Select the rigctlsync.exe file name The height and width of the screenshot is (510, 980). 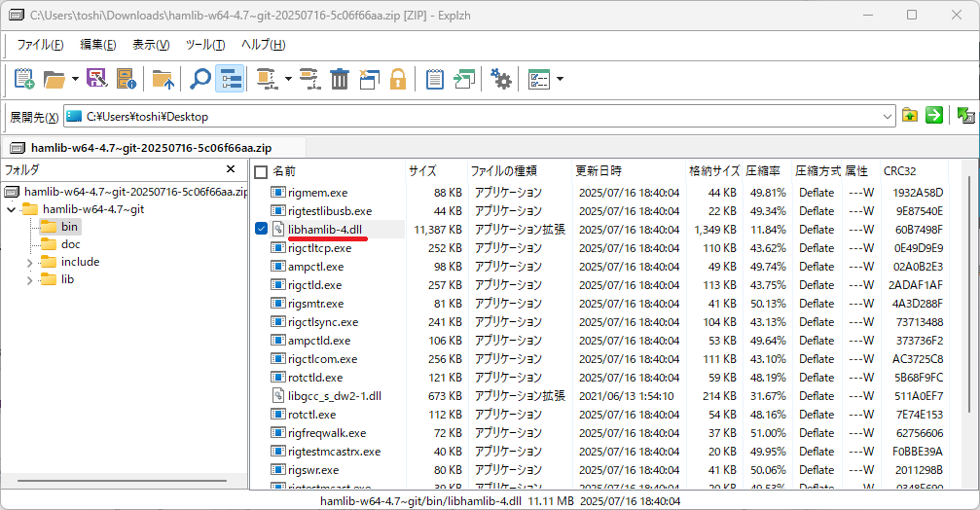coord(323,322)
